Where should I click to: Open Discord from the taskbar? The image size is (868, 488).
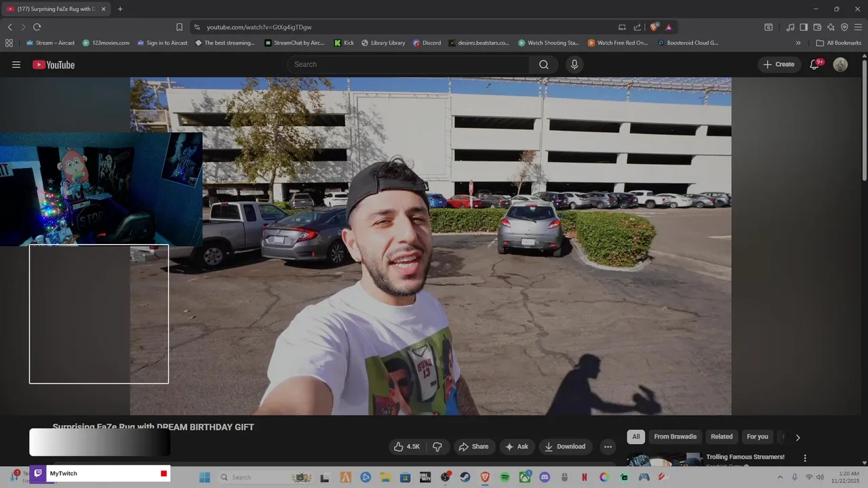click(x=545, y=477)
